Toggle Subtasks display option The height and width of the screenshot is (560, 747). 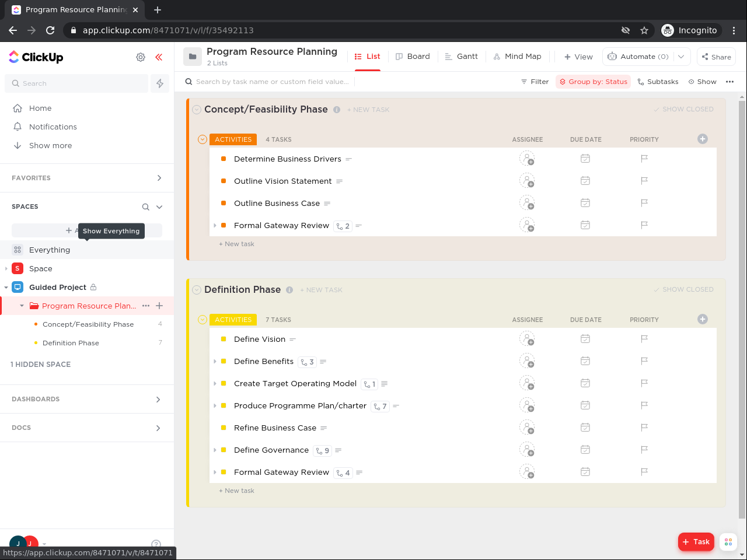coord(658,82)
